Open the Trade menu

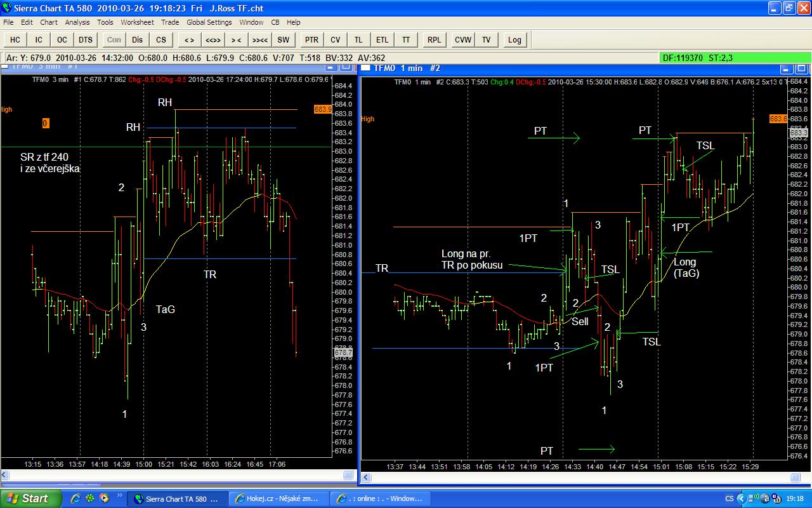point(170,22)
